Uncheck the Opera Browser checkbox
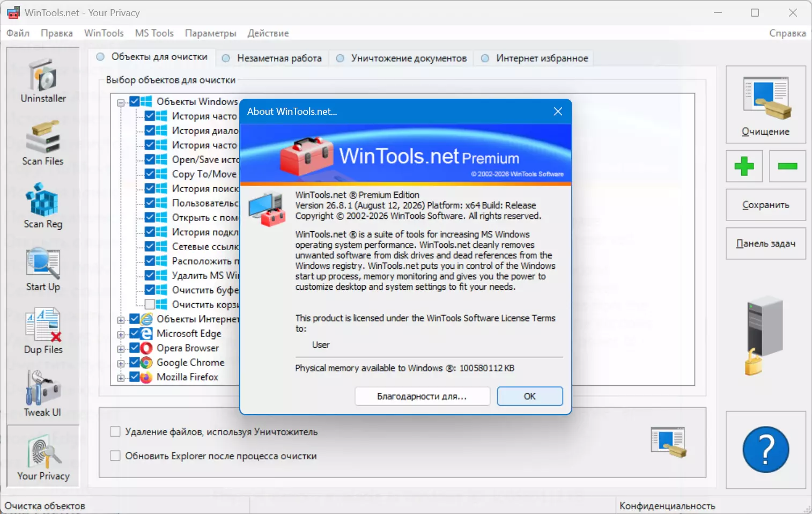 coord(134,348)
